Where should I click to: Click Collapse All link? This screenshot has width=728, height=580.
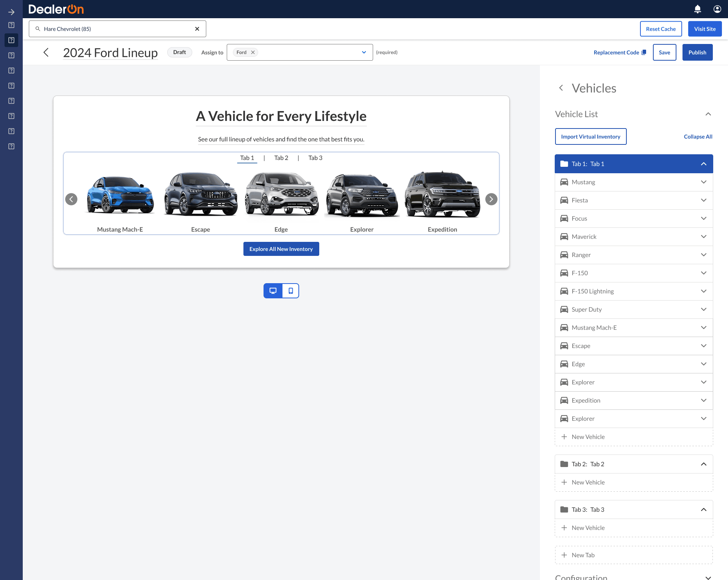(x=698, y=136)
